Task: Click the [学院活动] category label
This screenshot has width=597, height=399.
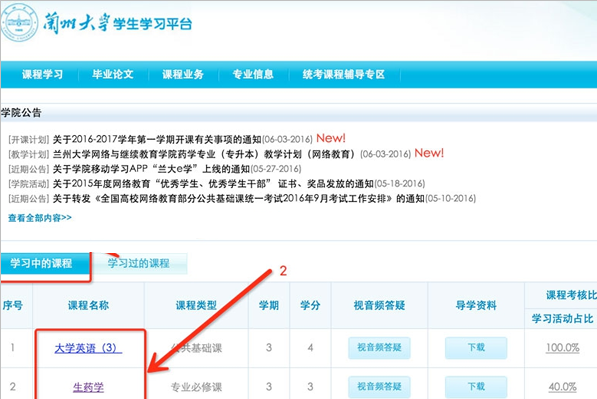Action: pyautogui.click(x=29, y=184)
